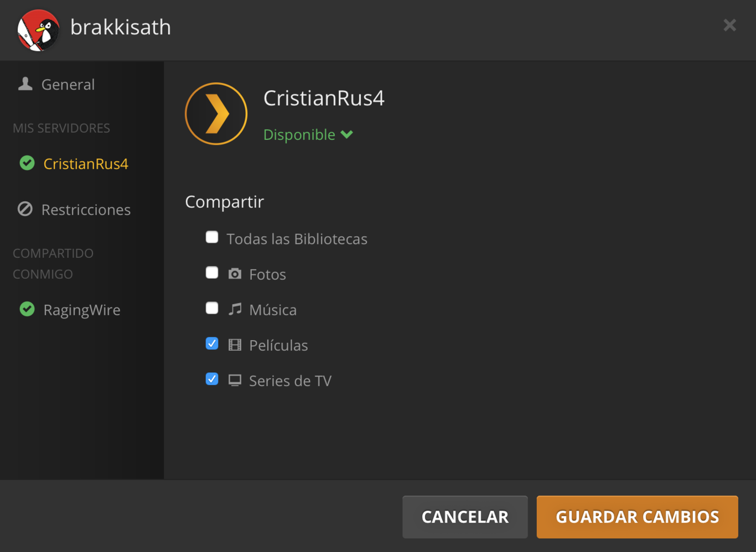The width and height of the screenshot is (756, 552).
Task: Close the dialog with the X button
Action: [x=729, y=25]
